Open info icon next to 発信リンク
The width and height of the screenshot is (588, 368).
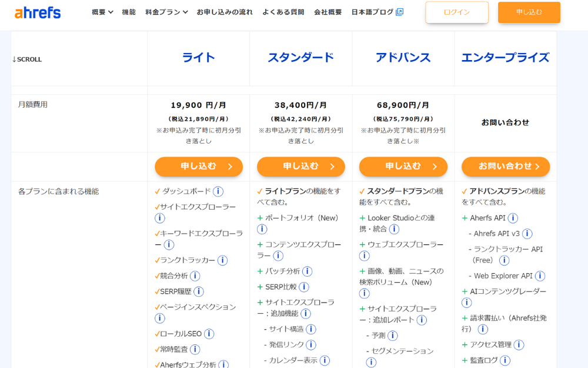pos(311,344)
